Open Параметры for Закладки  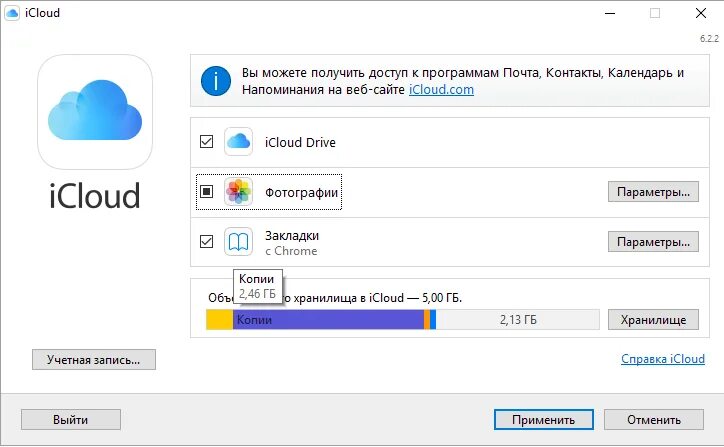pyautogui.click(x=653, y=242)
